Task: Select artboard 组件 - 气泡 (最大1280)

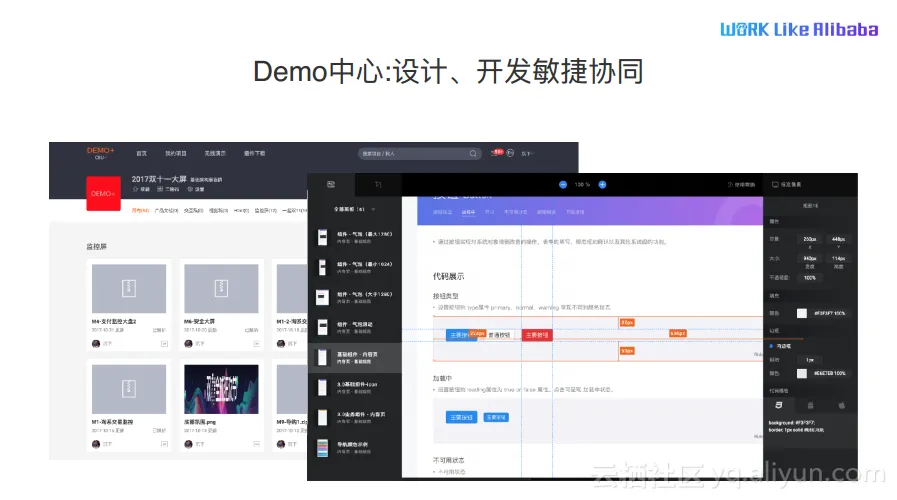Action: (355, 237)
